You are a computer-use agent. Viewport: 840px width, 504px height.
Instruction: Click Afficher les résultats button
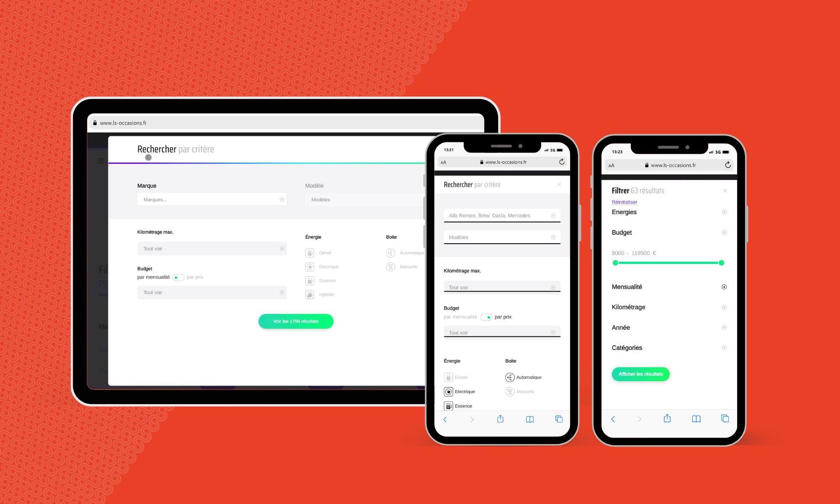(x=640, y=374)
